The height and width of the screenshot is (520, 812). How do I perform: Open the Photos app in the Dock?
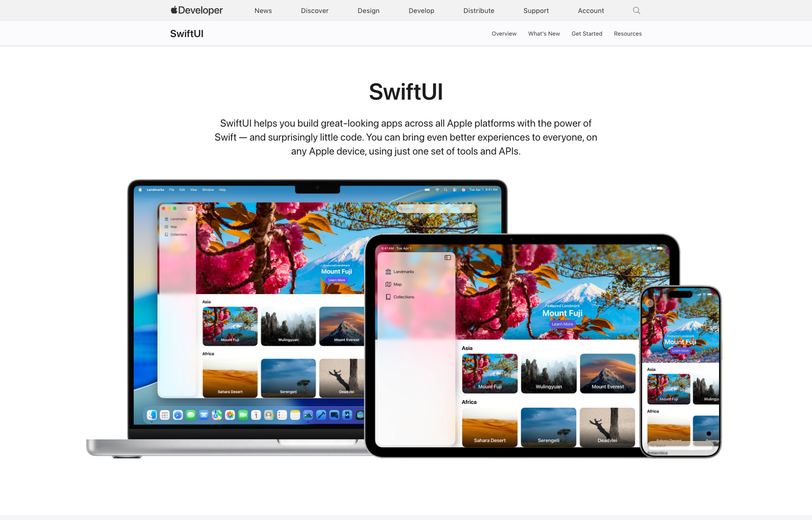[230, 415]
